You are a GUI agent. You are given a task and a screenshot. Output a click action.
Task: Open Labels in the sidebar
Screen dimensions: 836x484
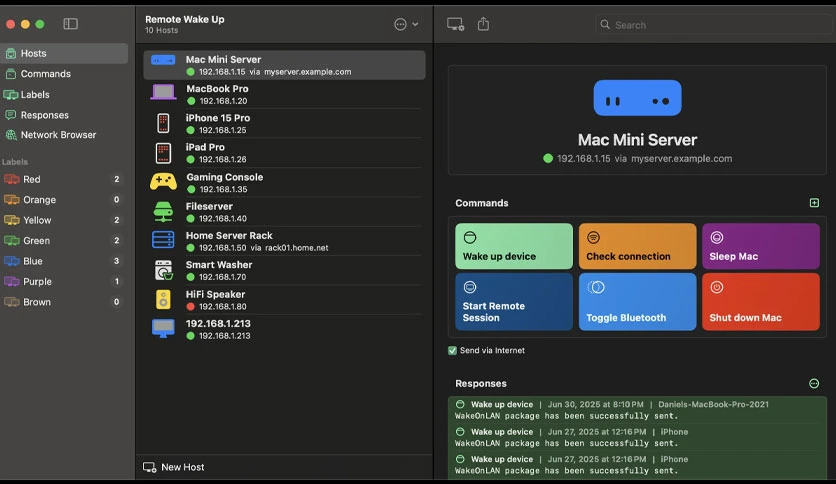[64, 94]
